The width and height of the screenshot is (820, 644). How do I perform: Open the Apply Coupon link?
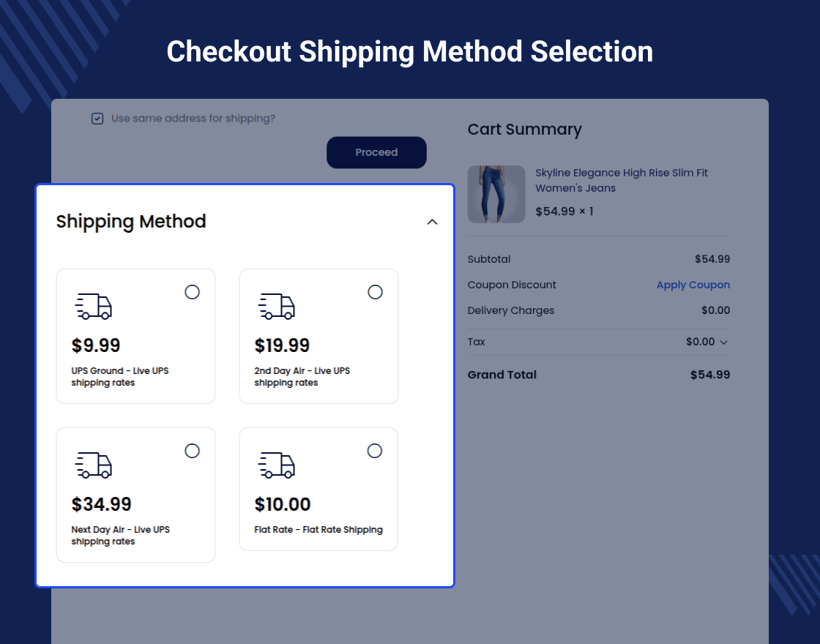click(x=693, y=285)
